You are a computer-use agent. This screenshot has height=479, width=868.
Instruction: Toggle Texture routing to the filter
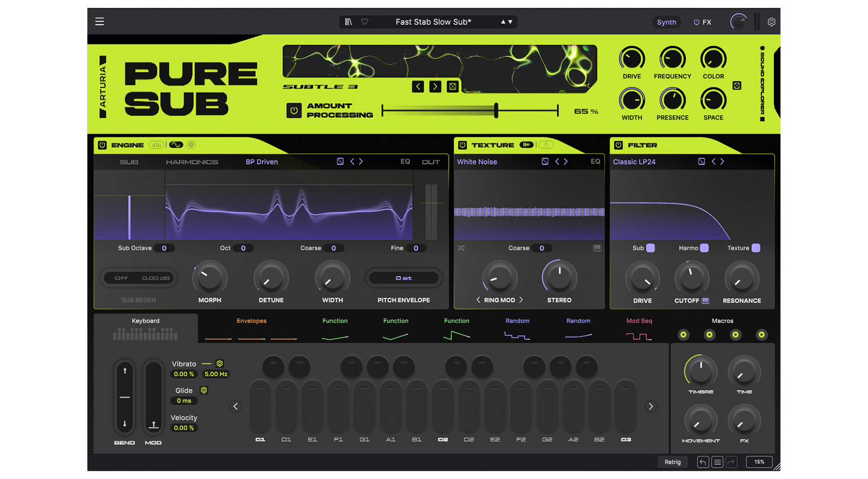756,248
